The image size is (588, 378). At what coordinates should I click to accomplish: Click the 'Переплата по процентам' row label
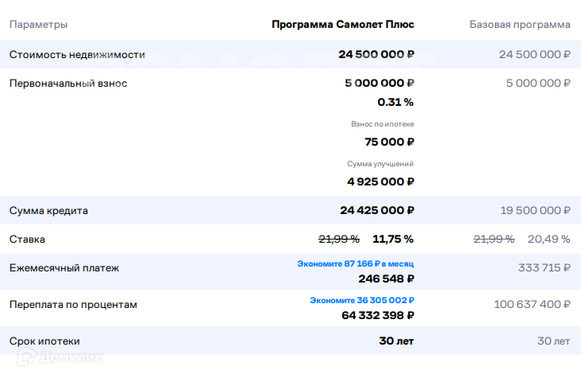pos(73,305)
